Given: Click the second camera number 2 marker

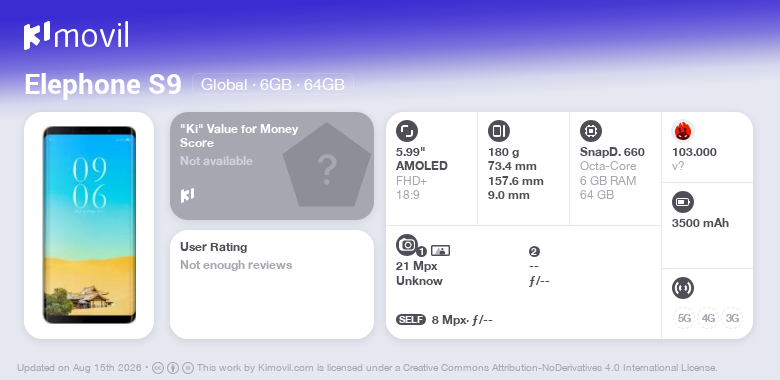Looking at the screenshot, I should 534,252.
